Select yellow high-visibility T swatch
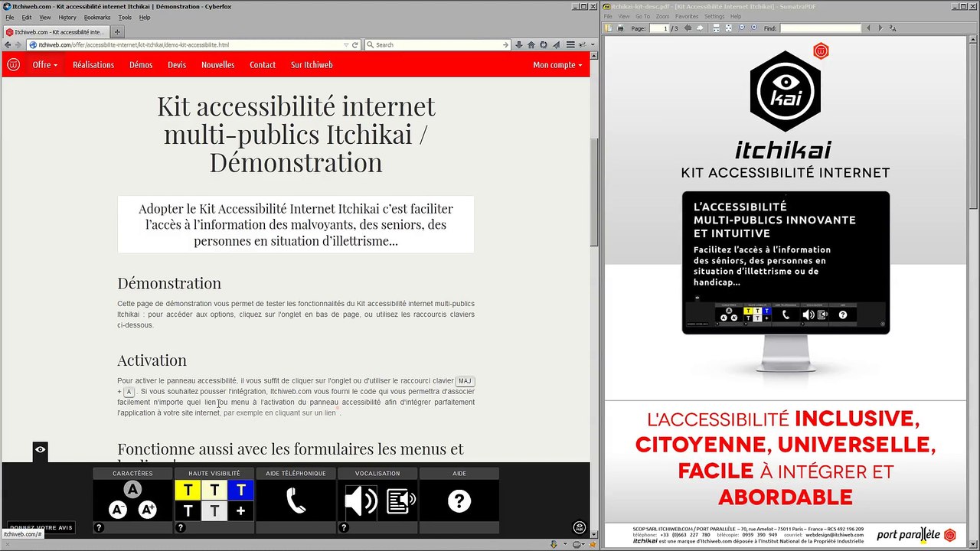The width and height of the screenshot is (980, 551). coord(188,490)
